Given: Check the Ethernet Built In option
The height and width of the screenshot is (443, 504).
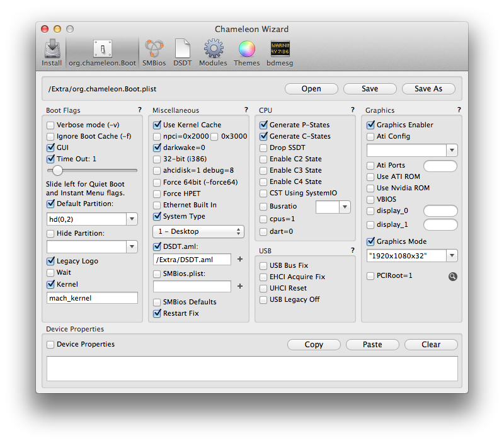Looking at the screenshot, I should click(157, 205).
